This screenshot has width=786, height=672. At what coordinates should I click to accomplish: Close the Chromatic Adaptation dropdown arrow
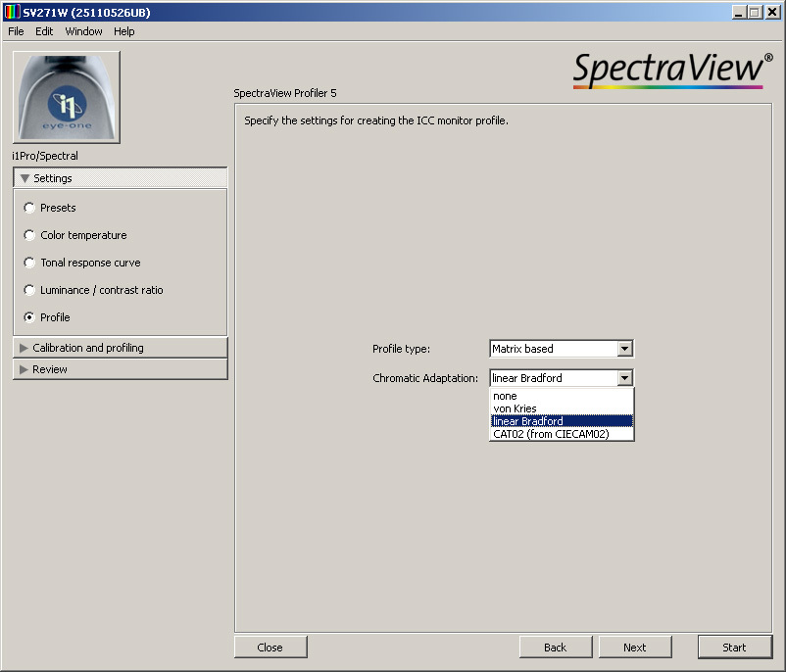point(624,378)
